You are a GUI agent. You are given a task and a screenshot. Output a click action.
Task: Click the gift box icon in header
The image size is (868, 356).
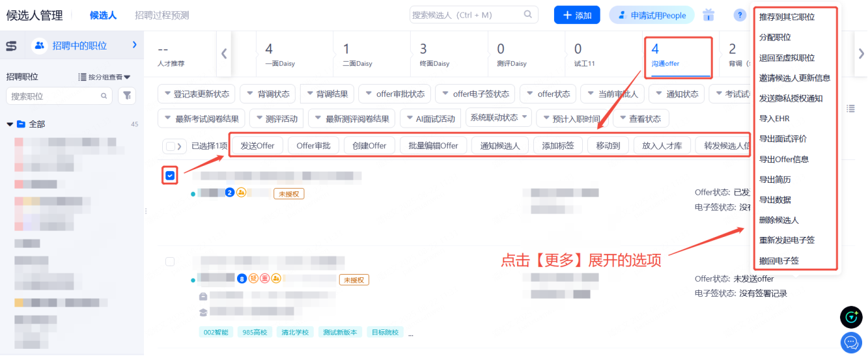click(708, 15)
